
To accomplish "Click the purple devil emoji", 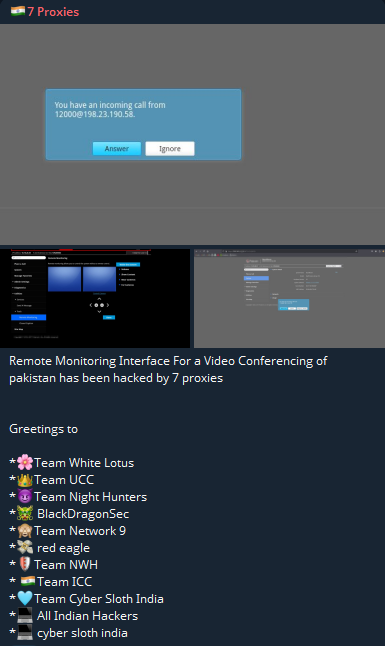I will point(25,497).
